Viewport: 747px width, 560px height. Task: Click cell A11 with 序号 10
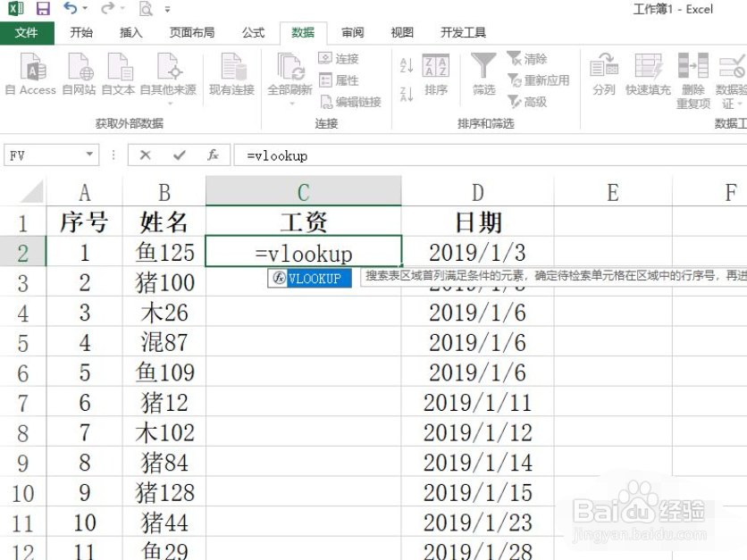[84, 522]
